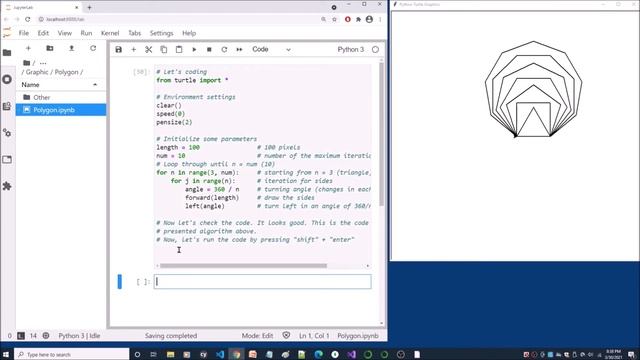Paste cells from the clipboard
The image size is (640, 360).
(179, 49)
